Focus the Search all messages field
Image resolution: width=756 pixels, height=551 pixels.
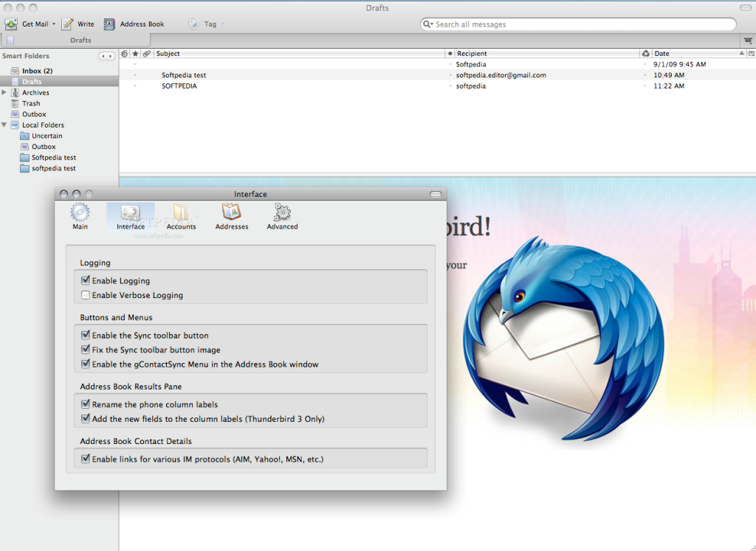click(579, 24)
